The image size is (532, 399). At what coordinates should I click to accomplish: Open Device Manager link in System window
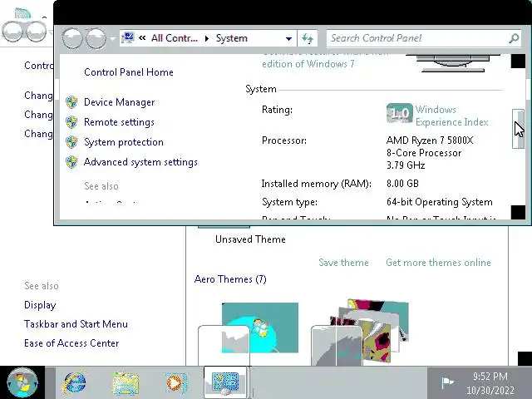coord(119,102)
